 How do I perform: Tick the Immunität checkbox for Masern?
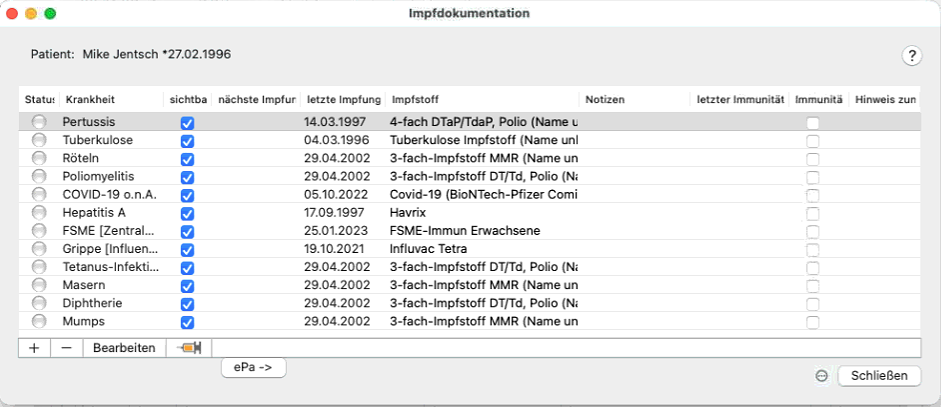pos(813,285)
